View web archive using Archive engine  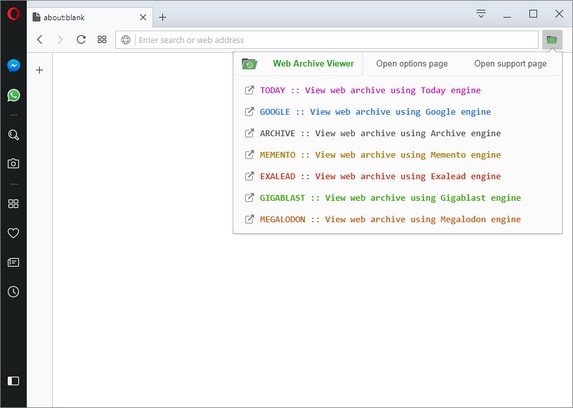pos(380,133)
